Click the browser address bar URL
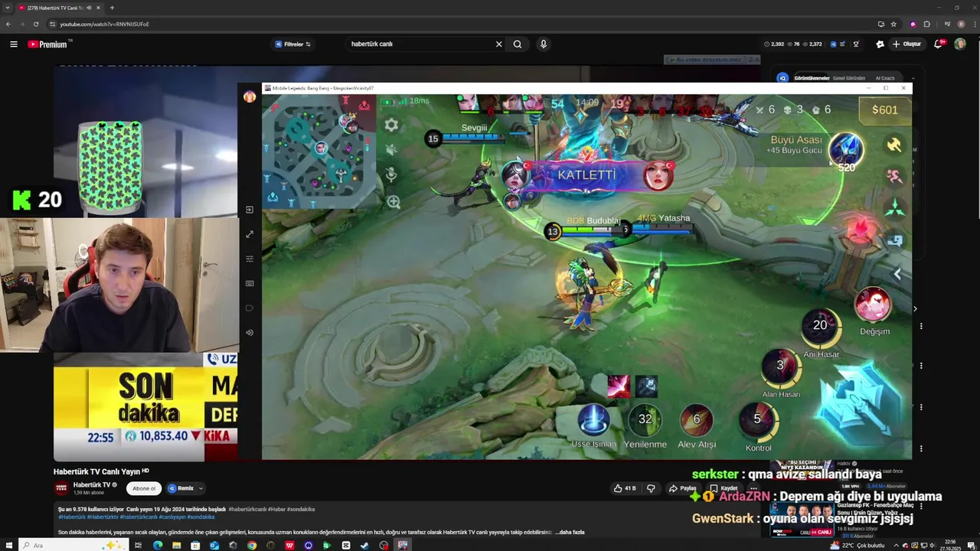This screenshot has height=551, width=980. (105, 24)
